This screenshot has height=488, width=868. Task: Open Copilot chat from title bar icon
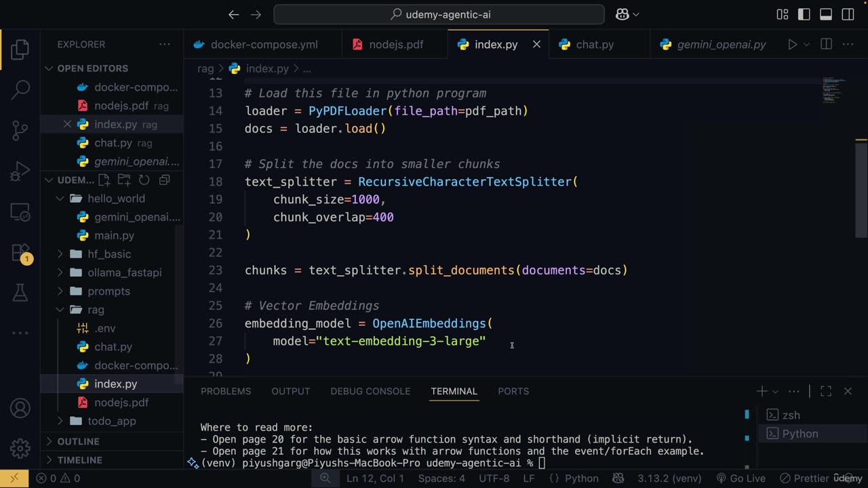click(x=622, y=14)
